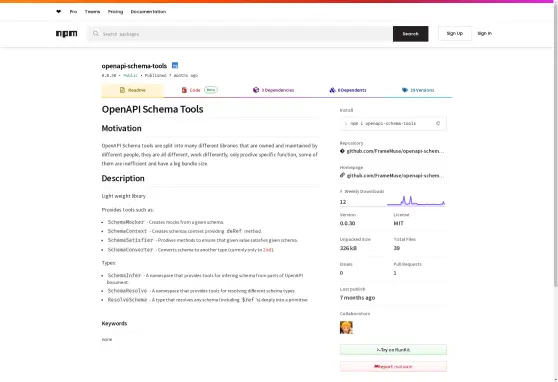Image resolution: width=558 pixels, height=382 pixels.
Task: Click the heart icon in top navigation
Action: [x=58, y=11]
